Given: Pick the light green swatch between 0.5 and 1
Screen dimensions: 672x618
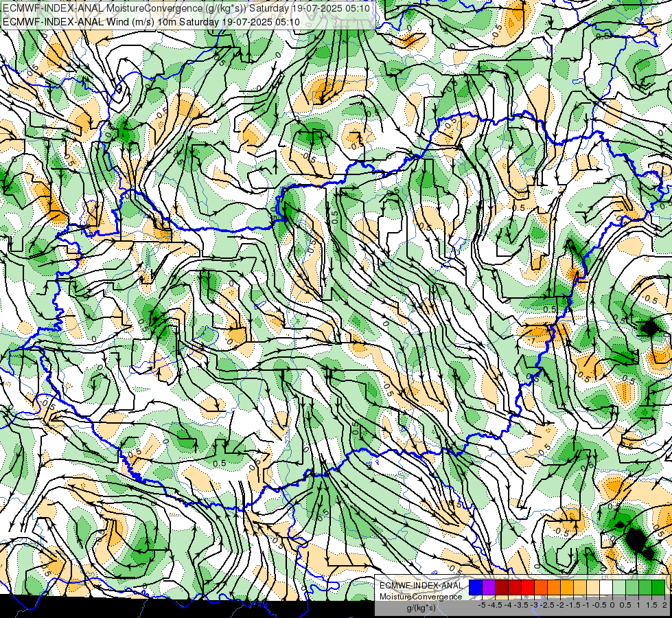Looking at the screenshot, I should pos(632,587).
